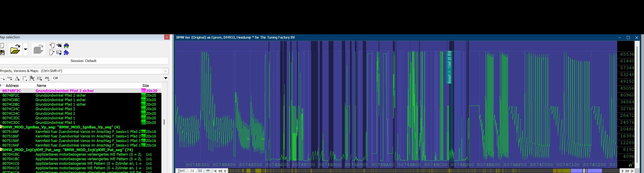Click the blue puzzle piece plugin icon

point(66,53)
